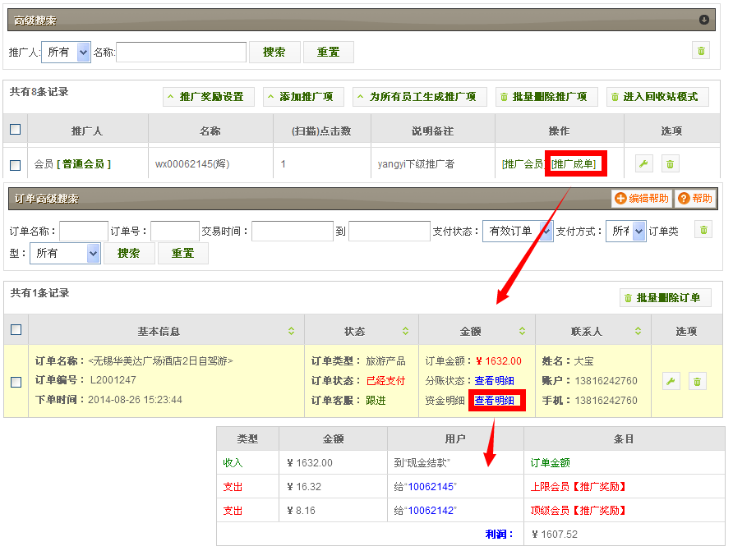This screenshot has height=560, width=733.
Task: Collapse the 高级搜索 panel header icon
Action: tap(703, 20)
